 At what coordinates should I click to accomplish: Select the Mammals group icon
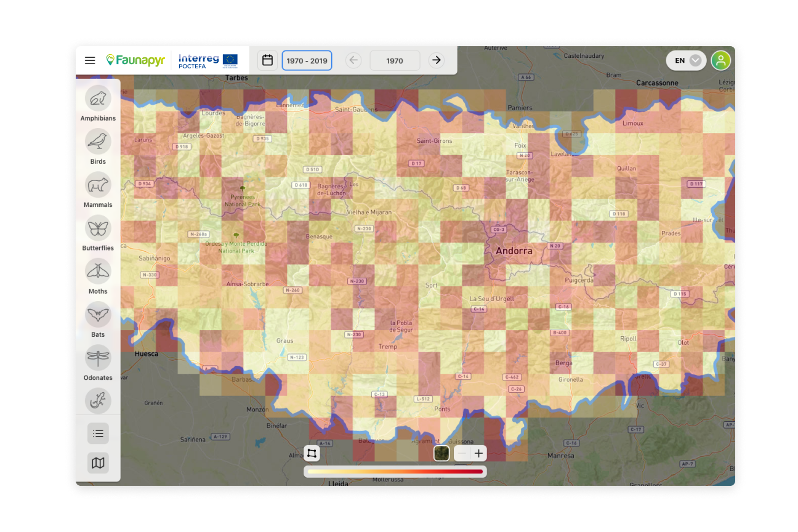98,185
